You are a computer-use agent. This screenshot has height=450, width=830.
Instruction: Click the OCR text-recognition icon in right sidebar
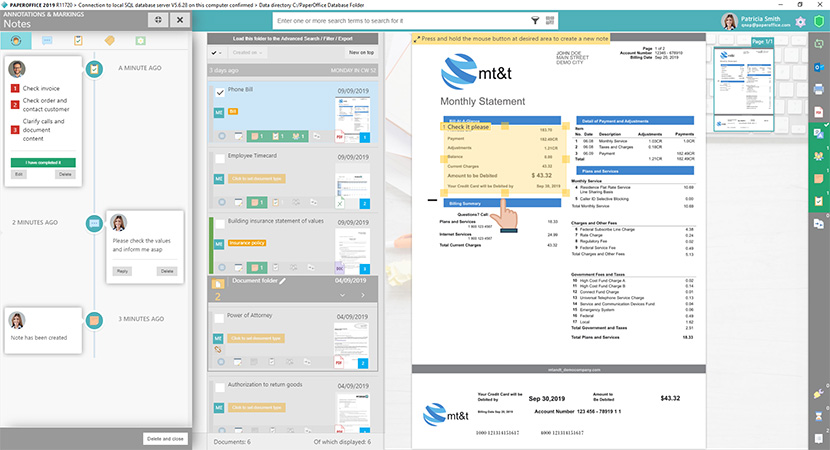818,133
